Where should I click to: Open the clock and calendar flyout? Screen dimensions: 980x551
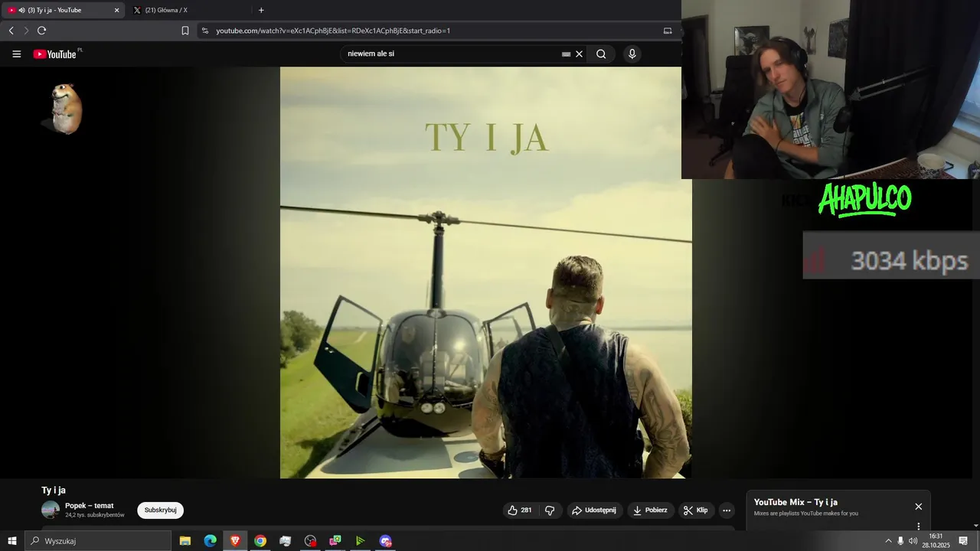click(x=936, y=541)
